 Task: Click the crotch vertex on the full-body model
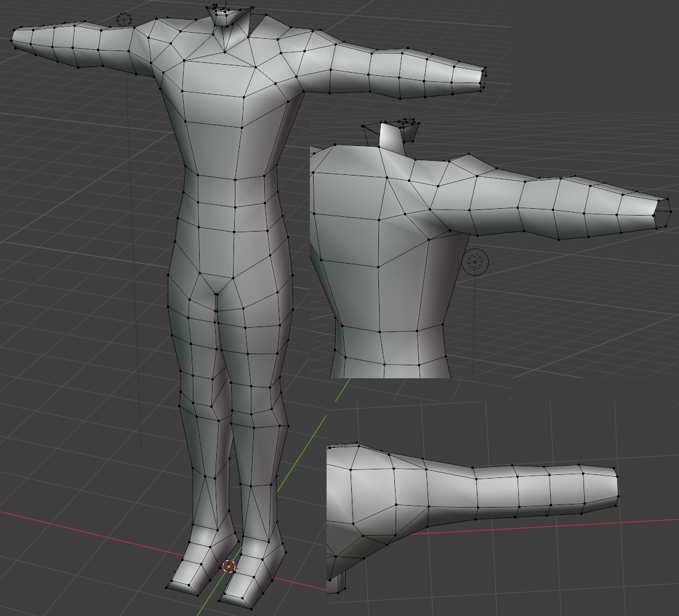[x=216, y=294]
